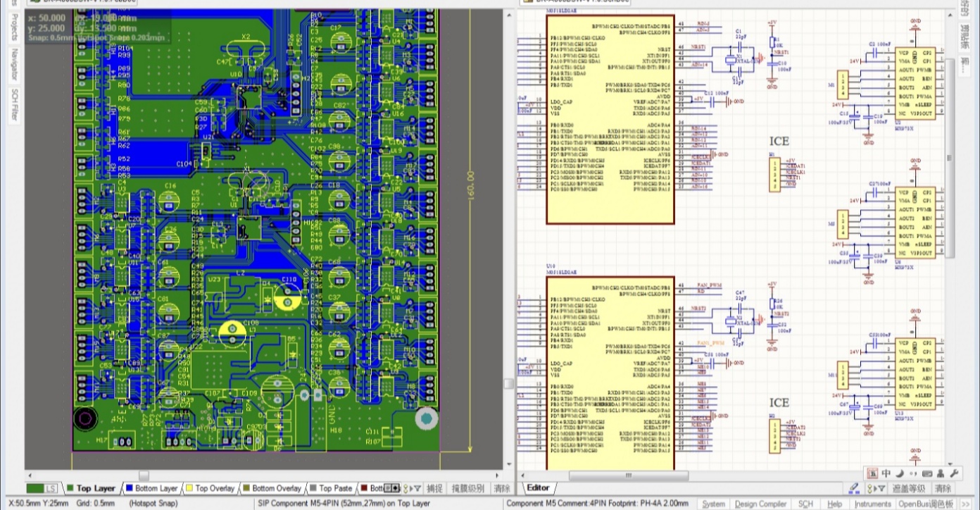Open the Navigator side panel tab
The image size is (980, 510).
(x=14, y=65)
